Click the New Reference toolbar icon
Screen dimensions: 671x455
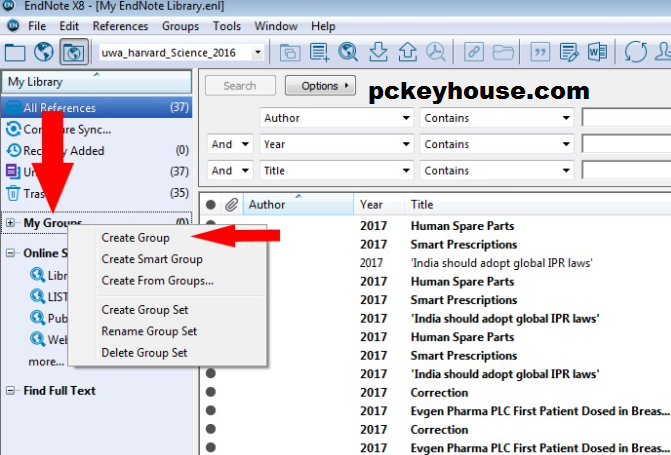pos(319,52)
